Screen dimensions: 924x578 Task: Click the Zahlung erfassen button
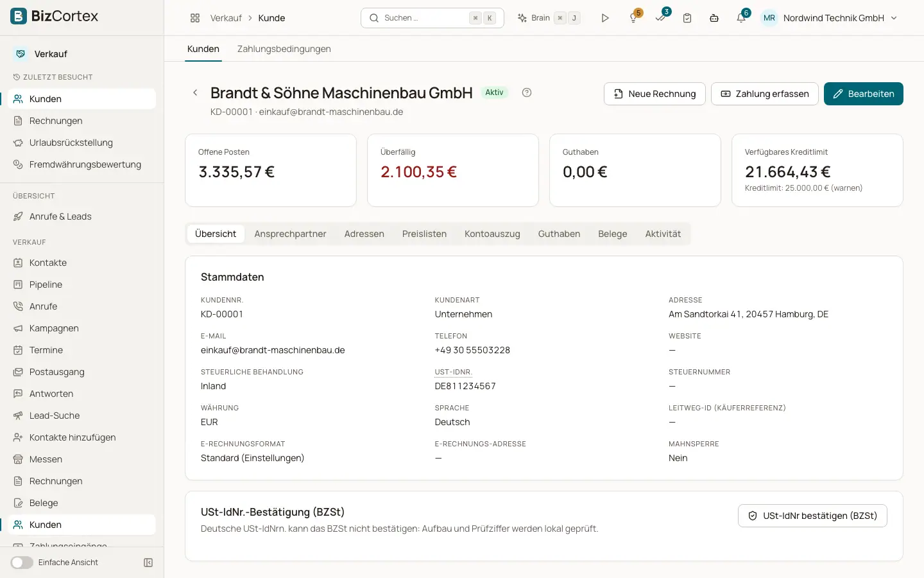pos(765,94)
